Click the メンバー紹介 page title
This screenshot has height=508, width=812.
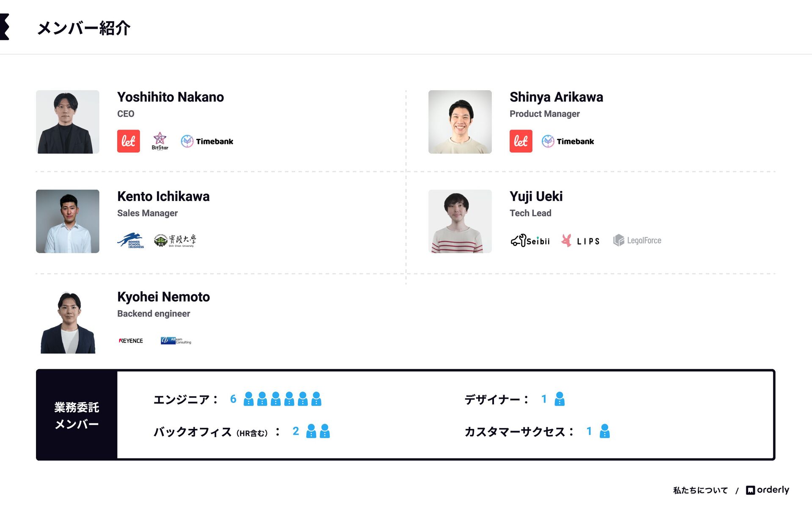coord(84,28)
